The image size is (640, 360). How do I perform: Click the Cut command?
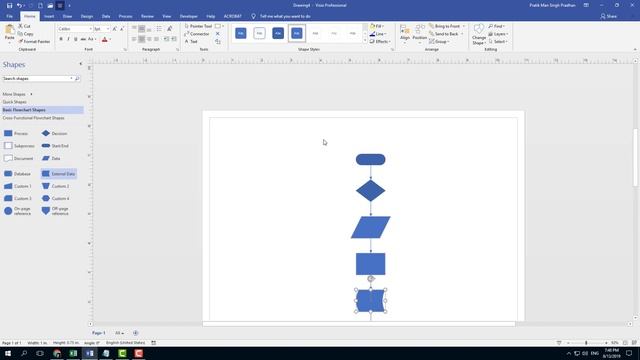24,26
